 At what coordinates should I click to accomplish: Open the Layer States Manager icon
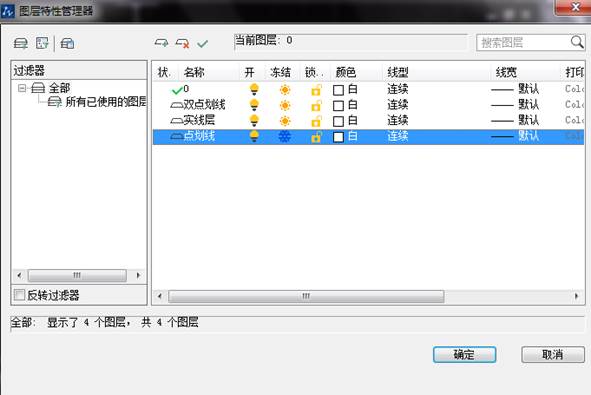click(67, 43)
